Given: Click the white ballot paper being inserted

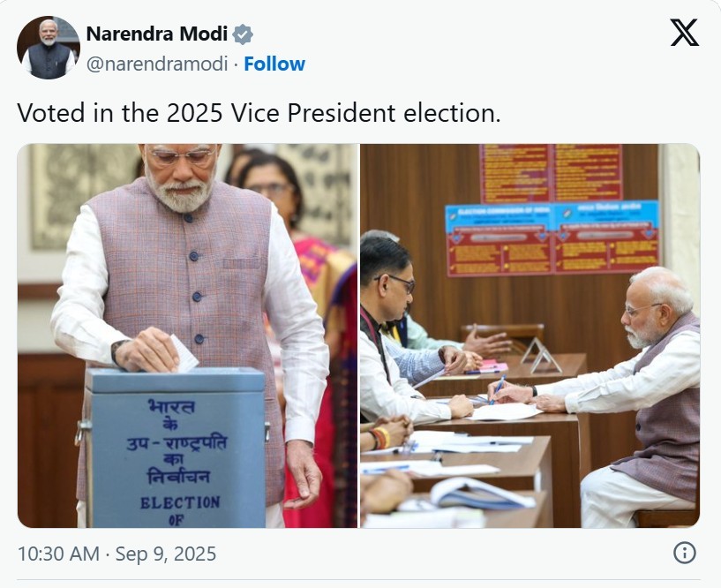Looking at the screenshot, I should pyautogui.click(x=186, y=354).
